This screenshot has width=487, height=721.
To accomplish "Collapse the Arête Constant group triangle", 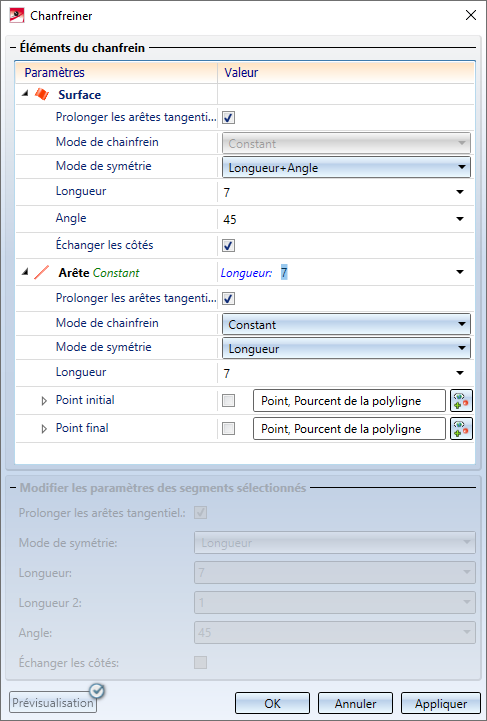I will point(25,272).
